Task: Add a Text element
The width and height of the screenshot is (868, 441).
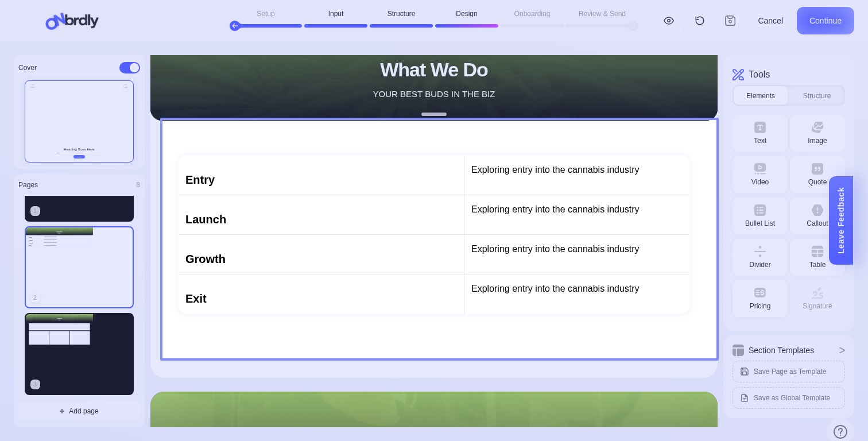Action: 759,133
